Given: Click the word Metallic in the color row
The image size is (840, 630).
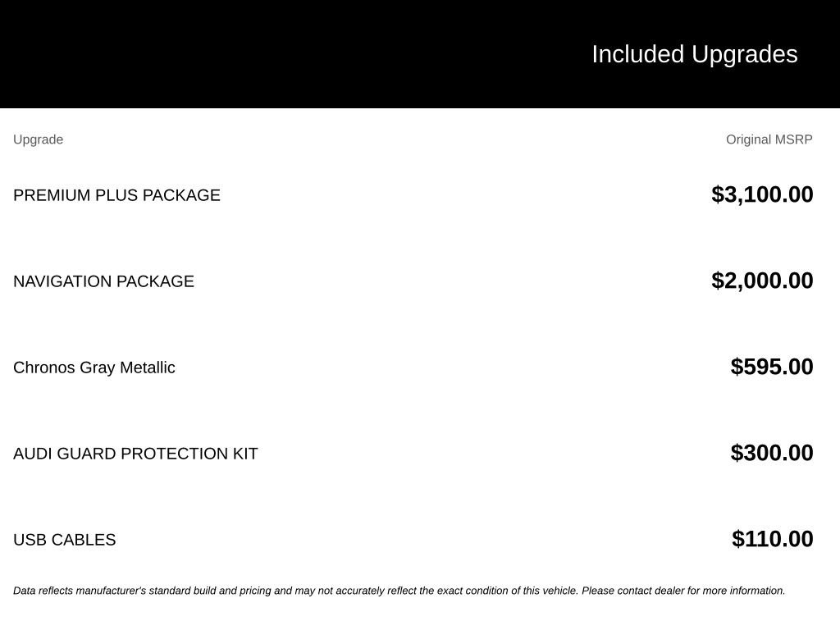Looking at the screenshot, I should [x=148, y=367].
